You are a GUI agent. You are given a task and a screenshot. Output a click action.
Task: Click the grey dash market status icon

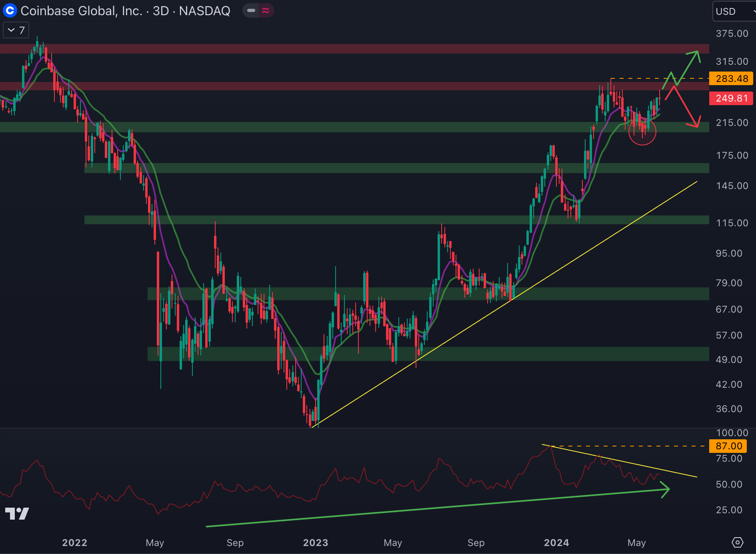coord(251,11)
